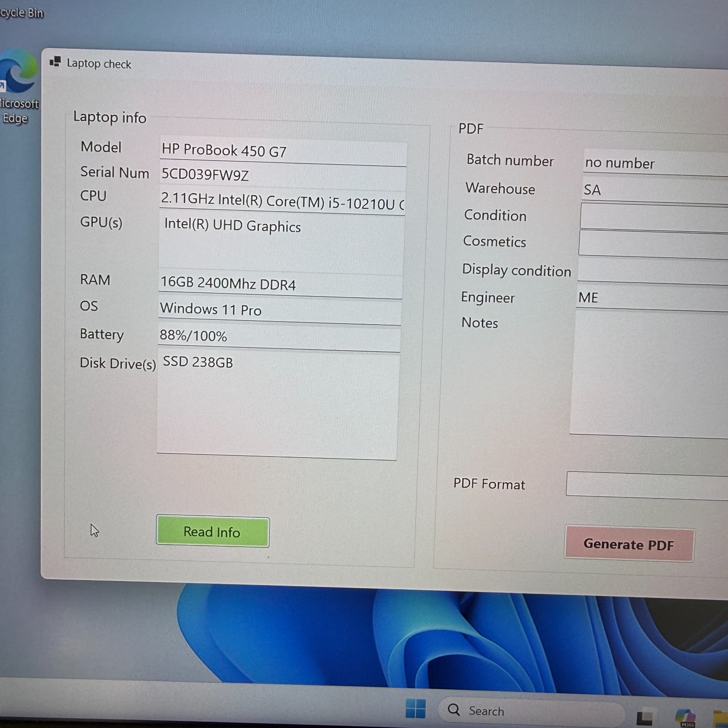
Task: Click the Display condition label
Action: [x=516, y=270]
